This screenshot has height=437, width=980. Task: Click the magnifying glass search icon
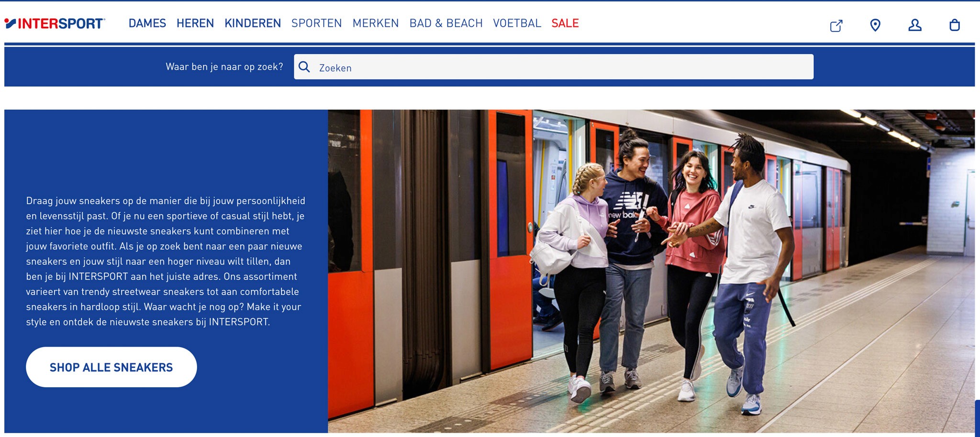pyautogui.click(x=304, y=67)
